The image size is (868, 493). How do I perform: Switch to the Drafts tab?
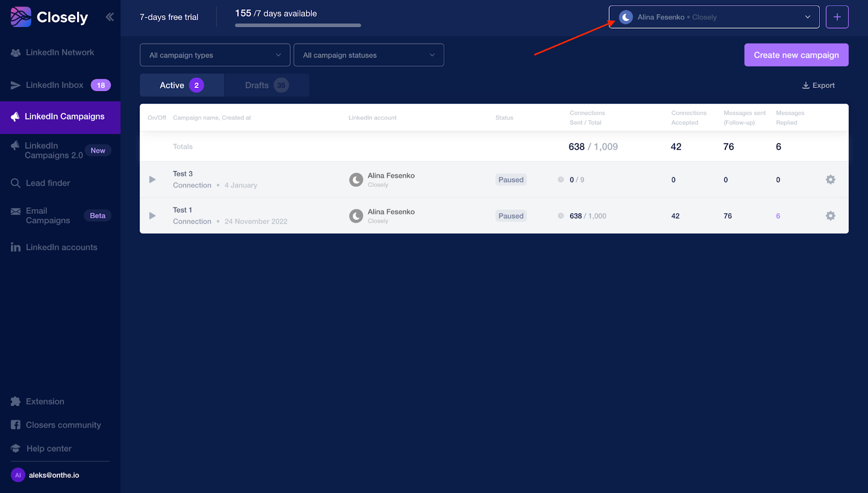tap(267, 85)
